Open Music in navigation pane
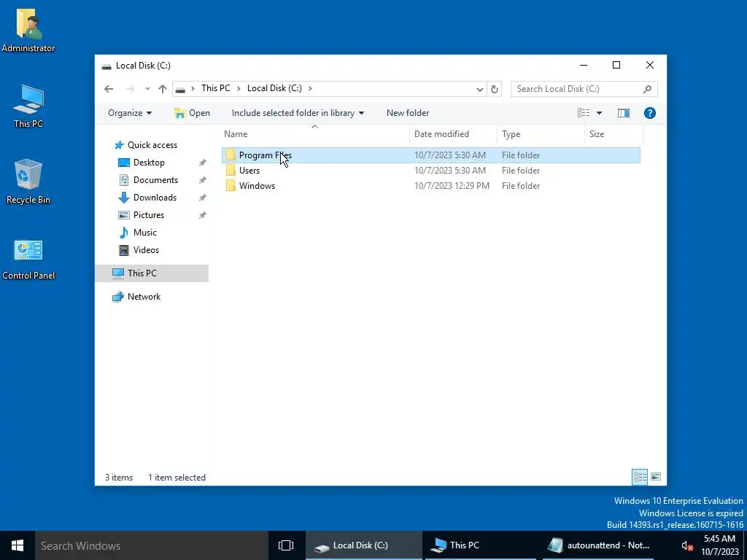This screenshot has height=560, width=747. [x=145, y=233]
